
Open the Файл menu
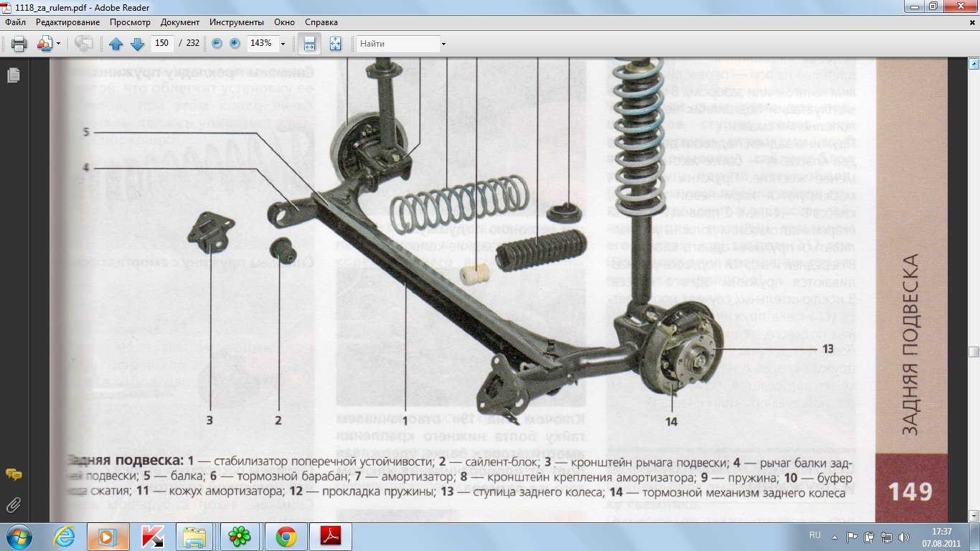pyautogui.click(x=15, y=22)
